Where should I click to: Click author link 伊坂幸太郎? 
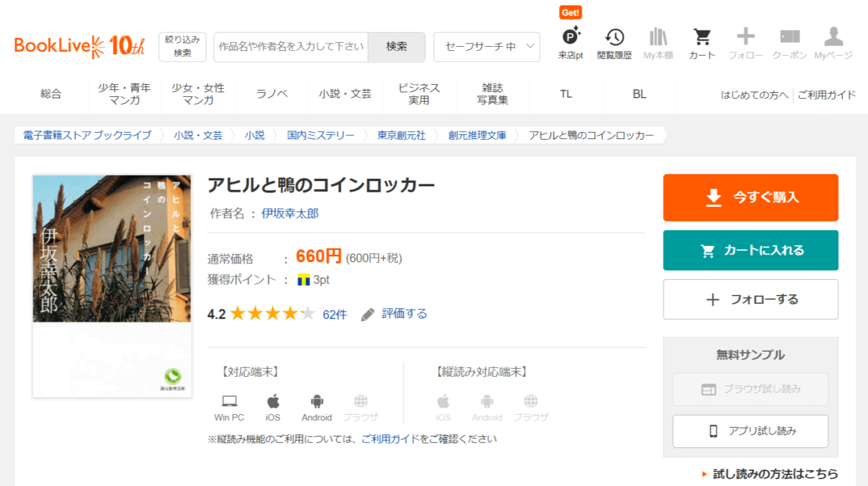(290, 214)
